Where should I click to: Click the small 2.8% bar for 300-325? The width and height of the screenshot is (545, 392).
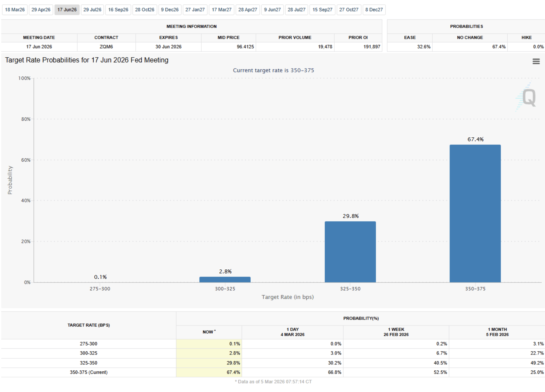click(225, 279)
